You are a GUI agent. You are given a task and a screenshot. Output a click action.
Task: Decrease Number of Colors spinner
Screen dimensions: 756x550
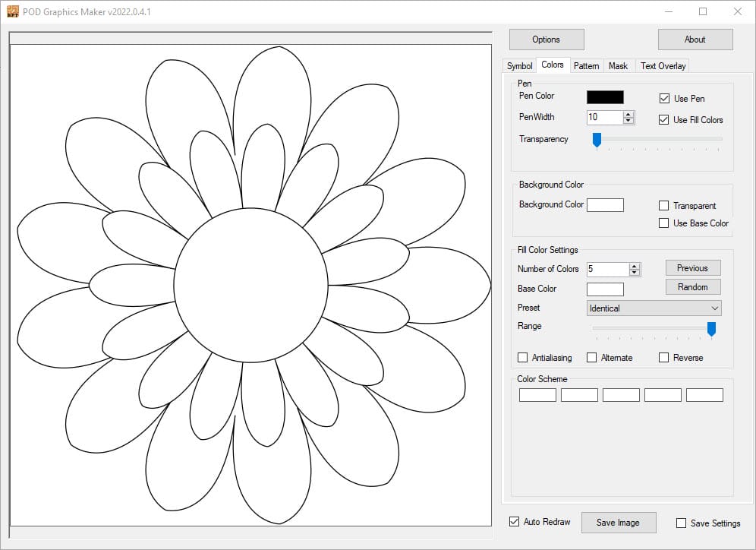[x=635, y=273]
